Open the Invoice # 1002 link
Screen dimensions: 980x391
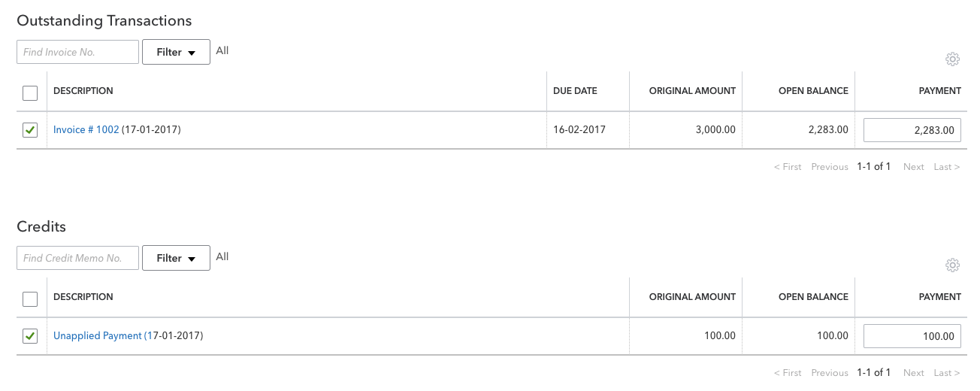86,129
